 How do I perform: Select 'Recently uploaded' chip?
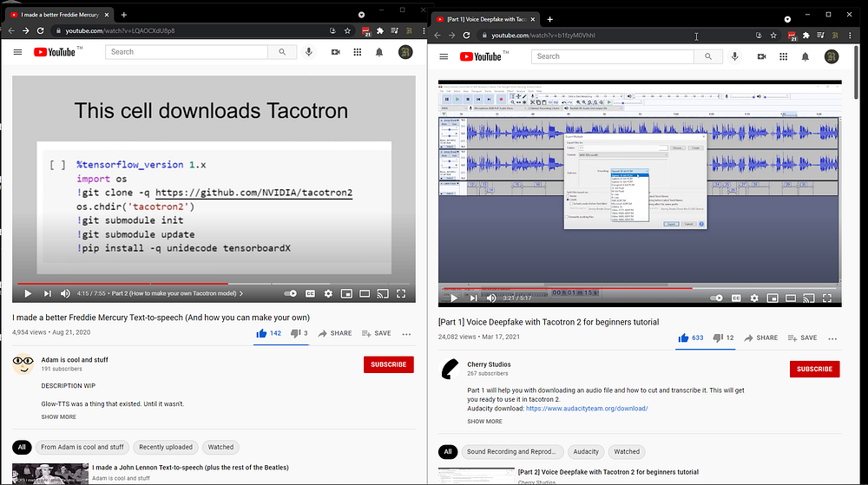click(x=166, y=448)
